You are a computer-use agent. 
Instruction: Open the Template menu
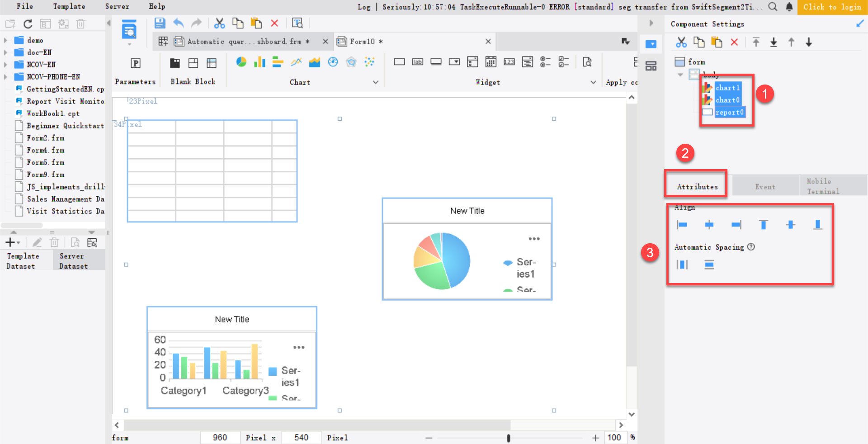pos(69,6)
